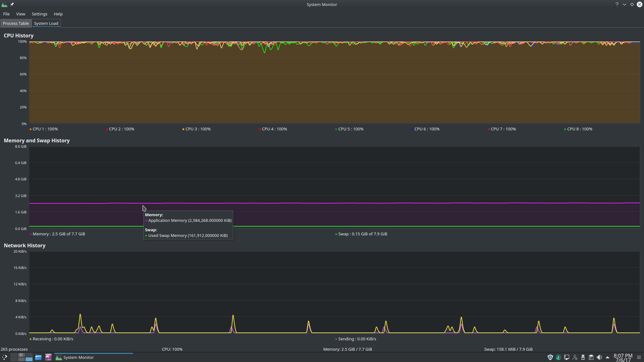This screenshot has width=644, height=362.
Task: Click the Sending : 0.00 KiB/s legend
Action: pyautogui.click(x=356, y=339)
